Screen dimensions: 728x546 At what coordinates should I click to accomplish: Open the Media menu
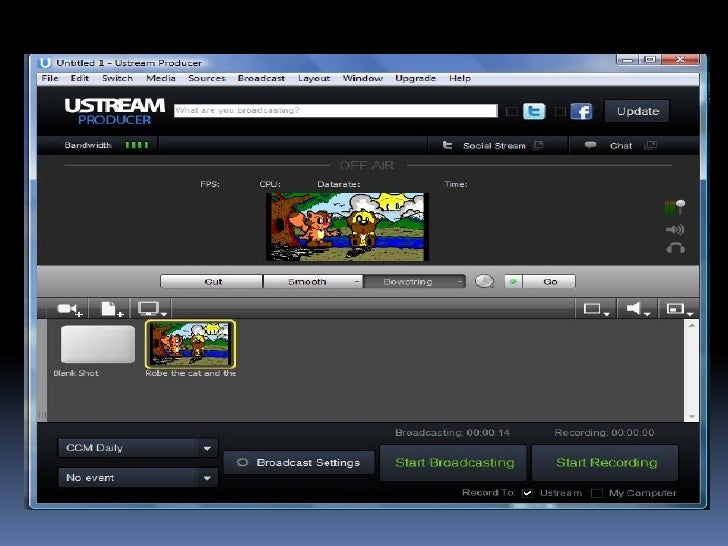tap(161, 78)
